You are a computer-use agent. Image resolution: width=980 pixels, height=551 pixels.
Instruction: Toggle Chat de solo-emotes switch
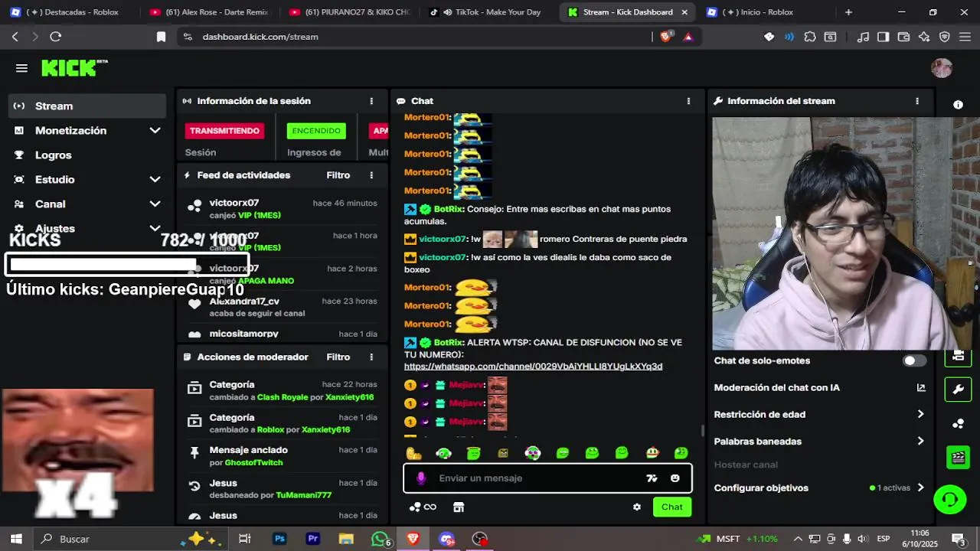914,360
